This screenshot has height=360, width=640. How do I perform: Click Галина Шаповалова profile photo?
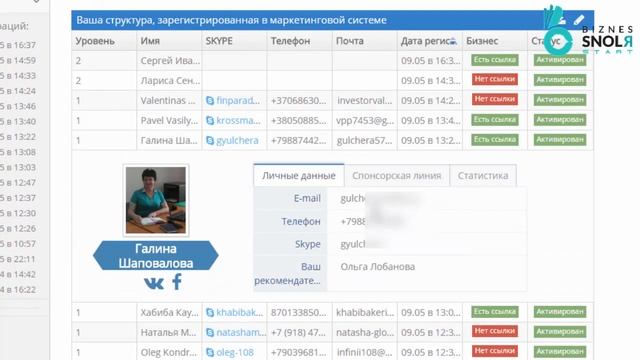[x=156, y=200]
